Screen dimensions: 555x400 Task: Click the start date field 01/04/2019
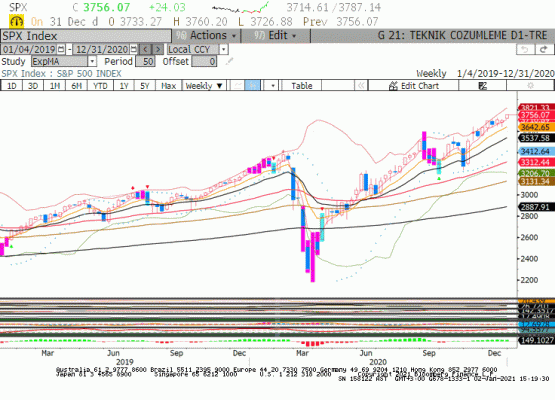[29, 49]
